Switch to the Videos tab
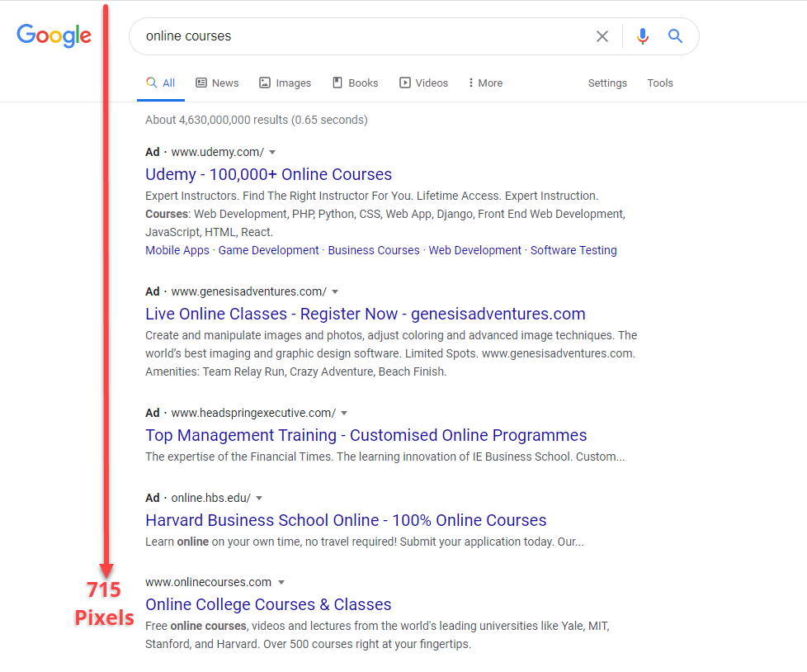807x672 pixels. click(x=423, y=83)
